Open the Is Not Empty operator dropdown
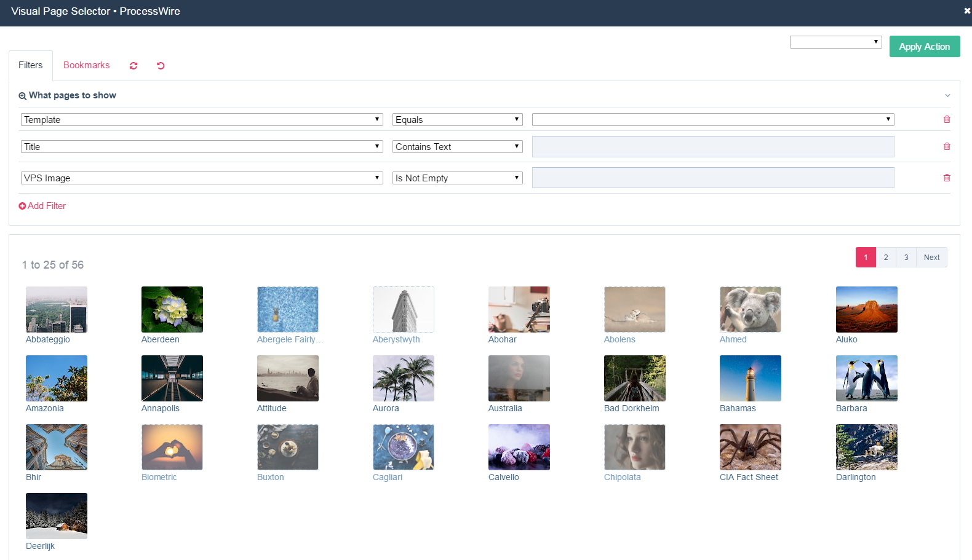Screen dimensions: 972x560 [x=458, y=178]
